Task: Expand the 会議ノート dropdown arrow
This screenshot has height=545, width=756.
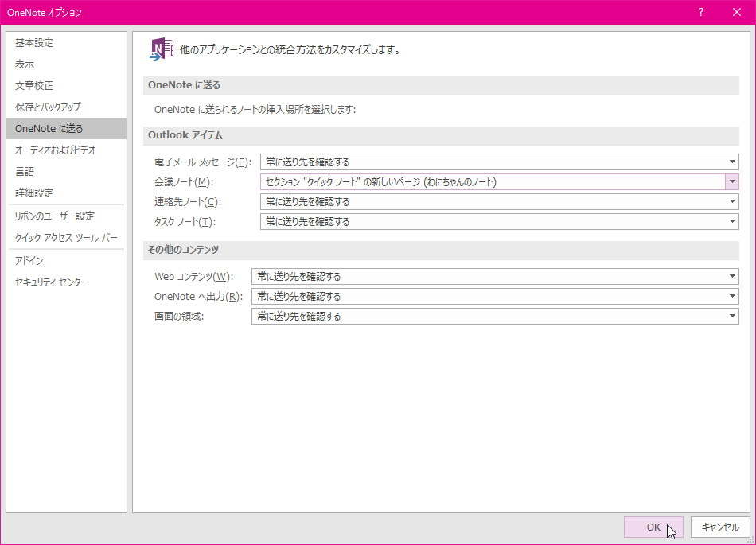Action: [732, 181]
